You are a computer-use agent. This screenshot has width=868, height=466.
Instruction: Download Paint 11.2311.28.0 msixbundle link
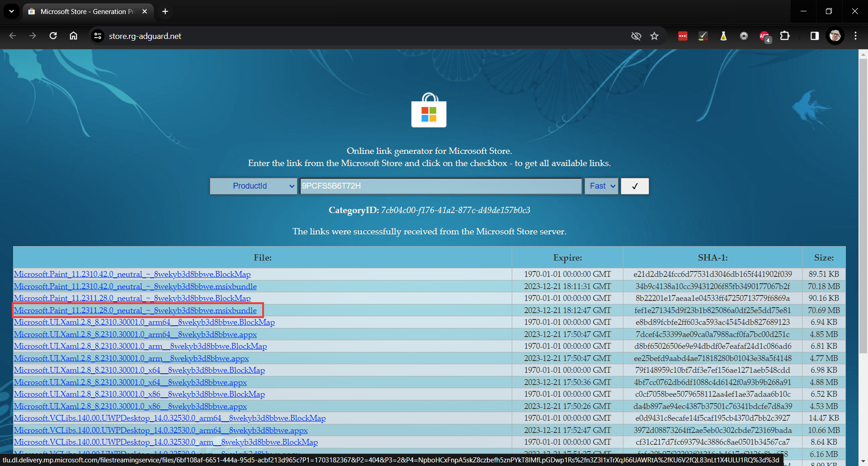[x=135, y=310]
